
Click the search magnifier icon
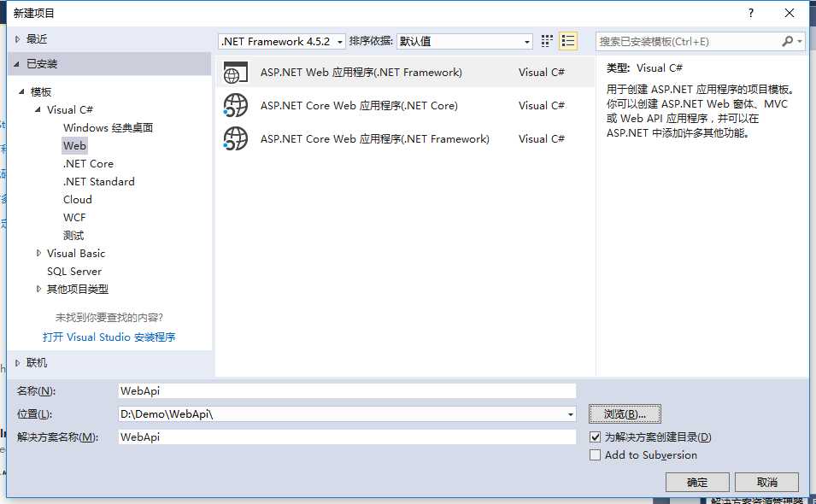click(x=788, y=41)
